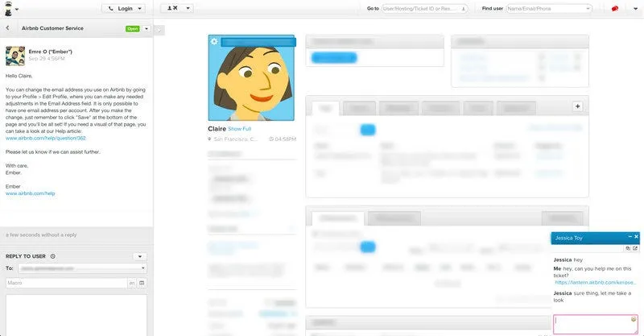Expand the ticket status dropdown arrow
Image resolution: width=644 pixels, height=336 pixels.
(x=147, y=29)
